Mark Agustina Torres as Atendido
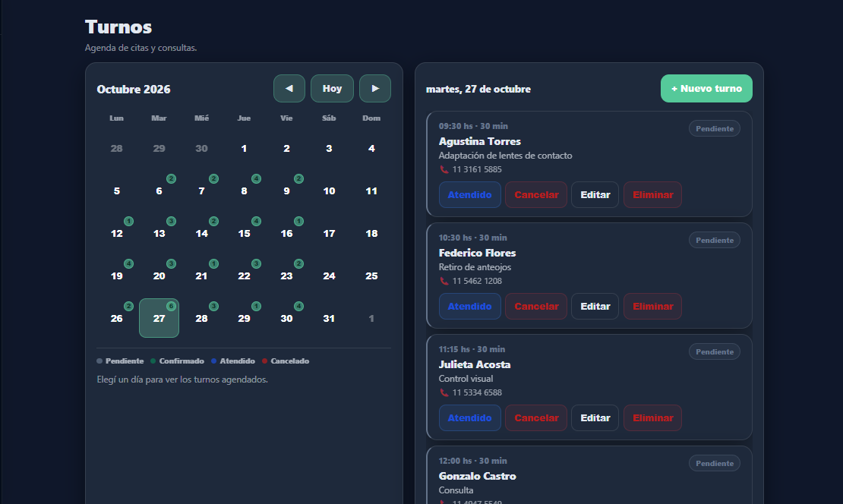The image size is (843, 504). tap(470, 194)
